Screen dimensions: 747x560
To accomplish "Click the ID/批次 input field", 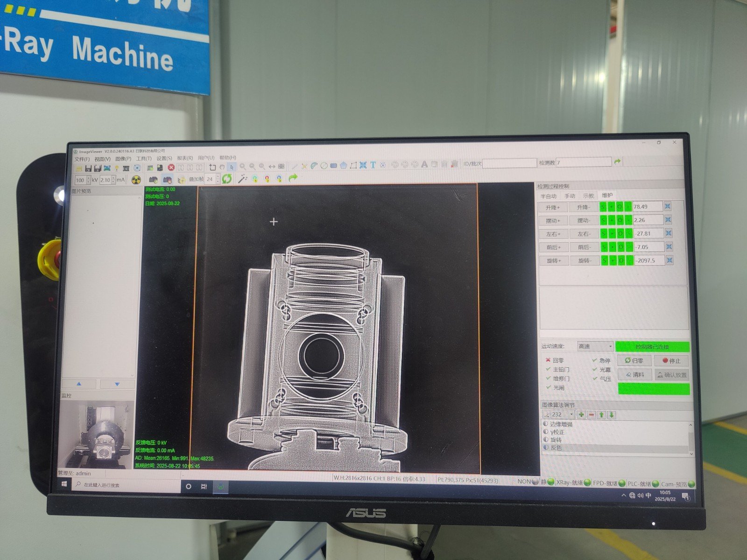I will (x=509, y=163).
